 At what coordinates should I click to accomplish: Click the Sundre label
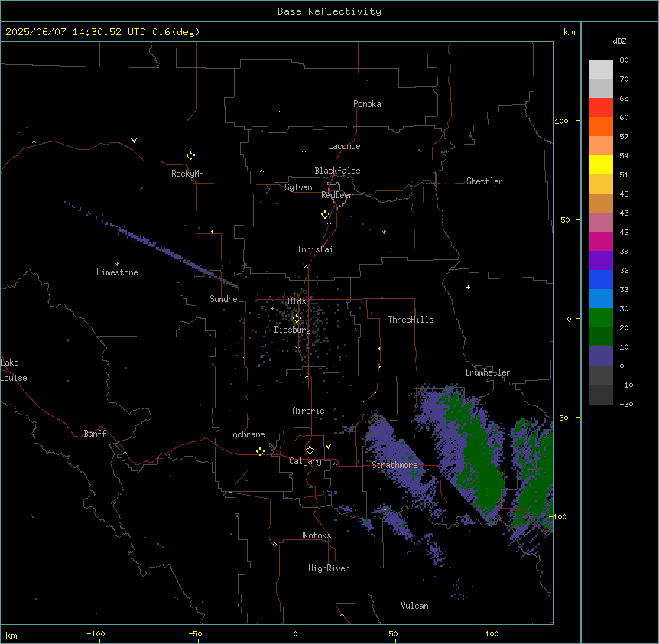click(x=223, y=299)
